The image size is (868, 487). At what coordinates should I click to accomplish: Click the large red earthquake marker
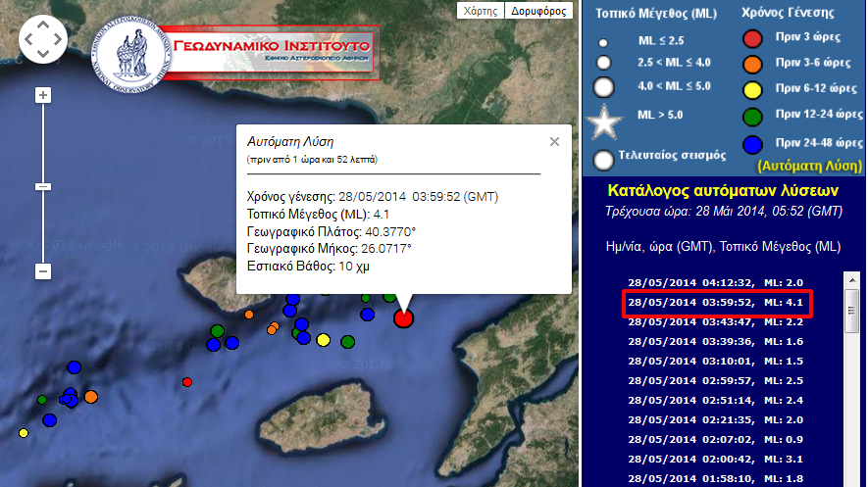pyautogui.click(x=403, y=318)
